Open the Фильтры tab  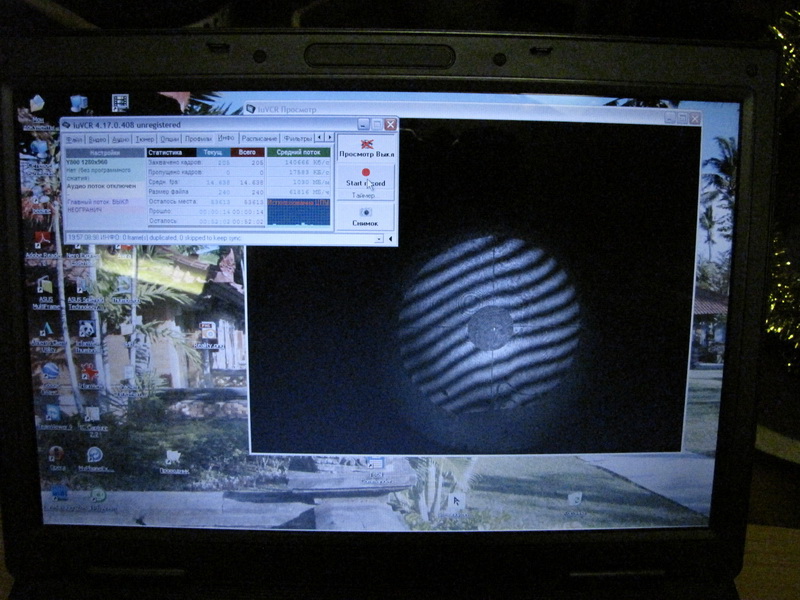pyautogui.click(x=297, y=139)
